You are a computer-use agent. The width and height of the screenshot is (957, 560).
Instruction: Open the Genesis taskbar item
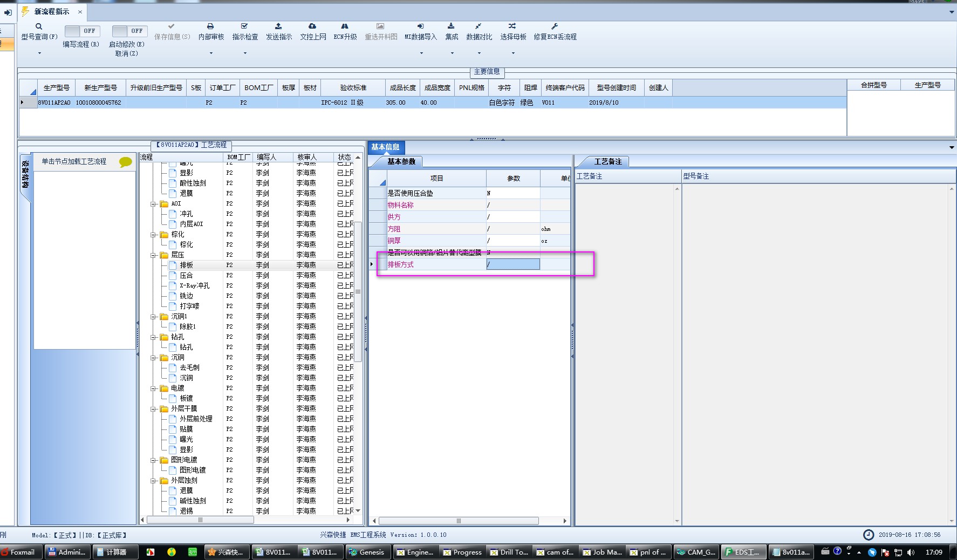[x=367, y=552]
